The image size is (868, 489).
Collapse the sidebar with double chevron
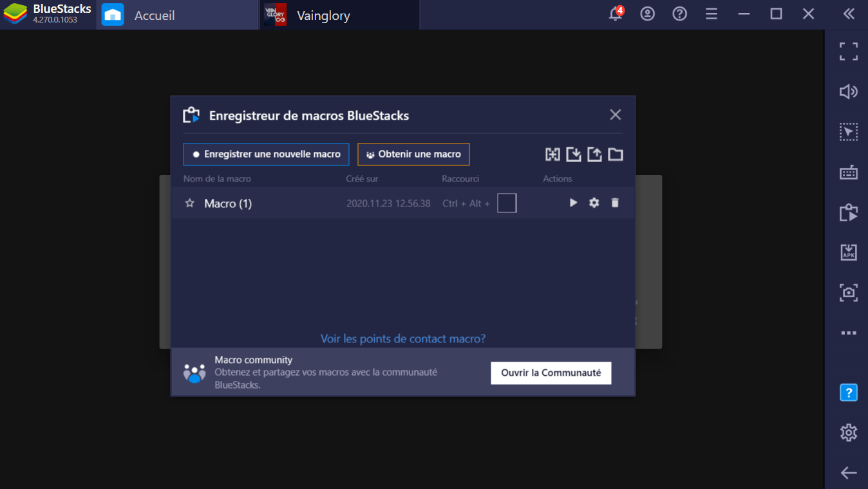point(849,14)
